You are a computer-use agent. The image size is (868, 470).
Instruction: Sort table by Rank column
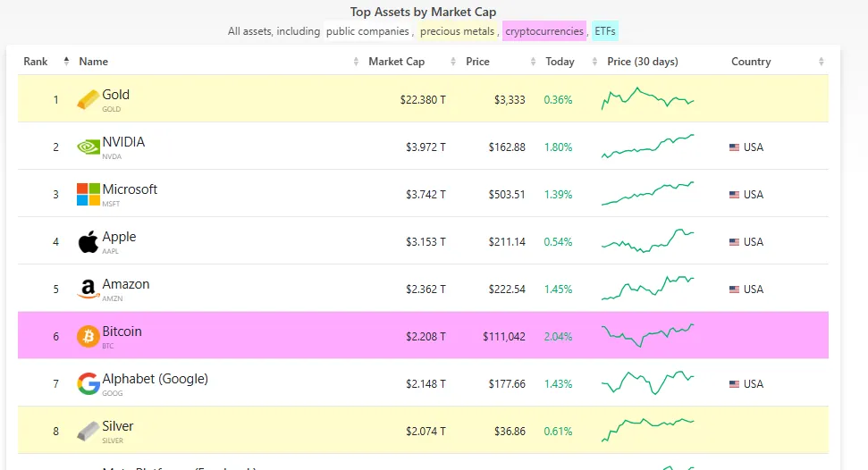coord(36,62)
